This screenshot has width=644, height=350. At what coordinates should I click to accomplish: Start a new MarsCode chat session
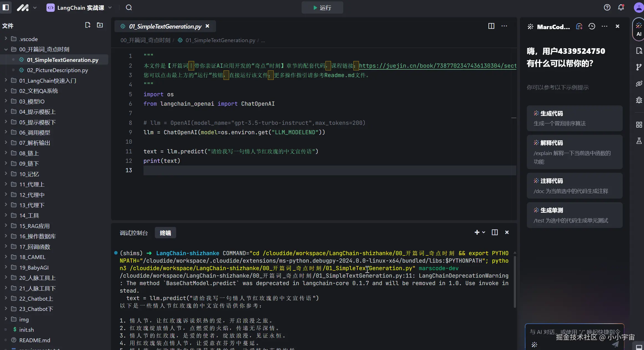pos(579,26)
